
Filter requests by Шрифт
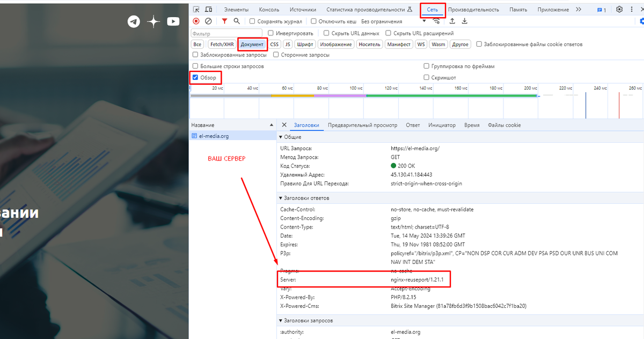305,45
